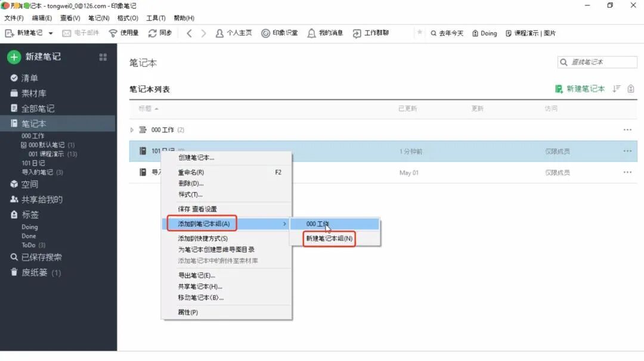The image size is (644, 361).
Task: Open the 格式(O) menu
Action: pyautogui.click(x=128, y=18)
